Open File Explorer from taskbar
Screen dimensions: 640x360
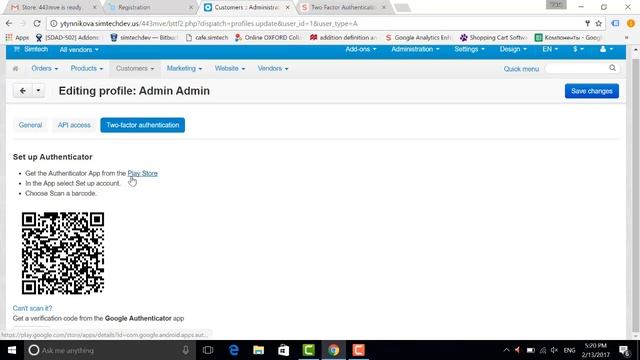(259, 350)
